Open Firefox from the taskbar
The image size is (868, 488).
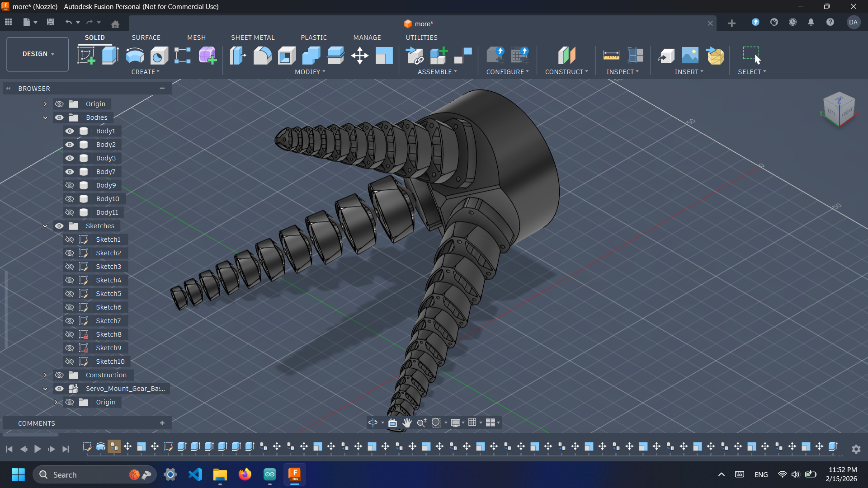click(245, 474)
